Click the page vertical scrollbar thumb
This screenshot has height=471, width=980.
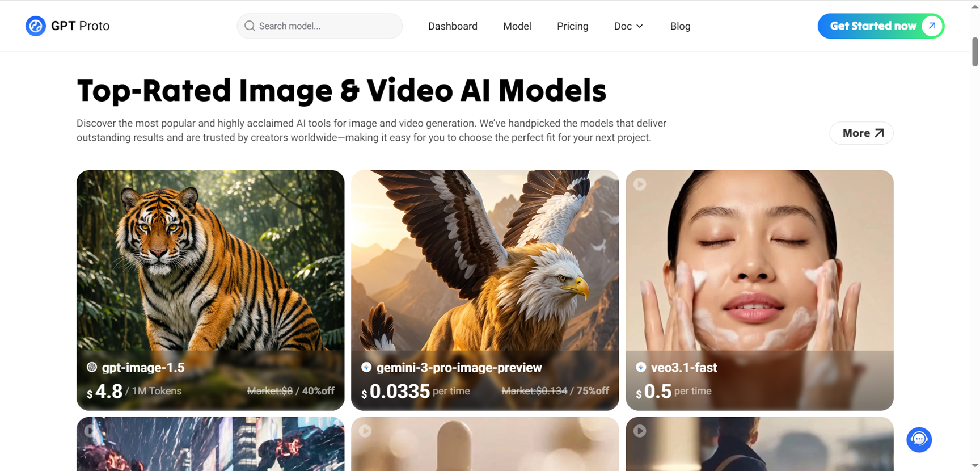point(975,52)
